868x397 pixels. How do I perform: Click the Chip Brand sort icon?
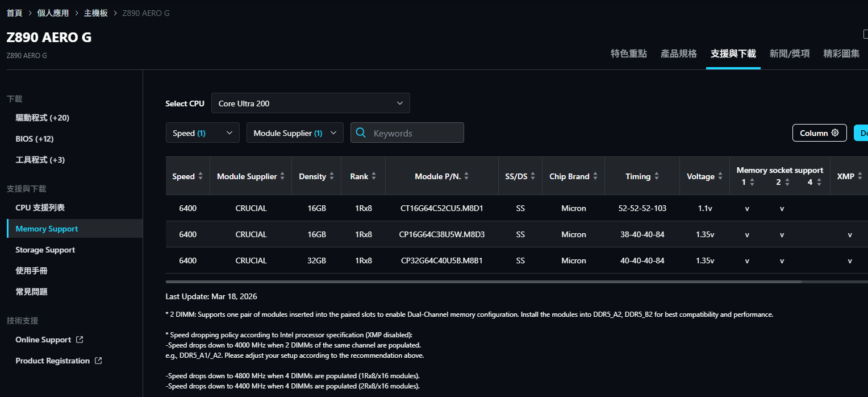click(x=595, y=176)
